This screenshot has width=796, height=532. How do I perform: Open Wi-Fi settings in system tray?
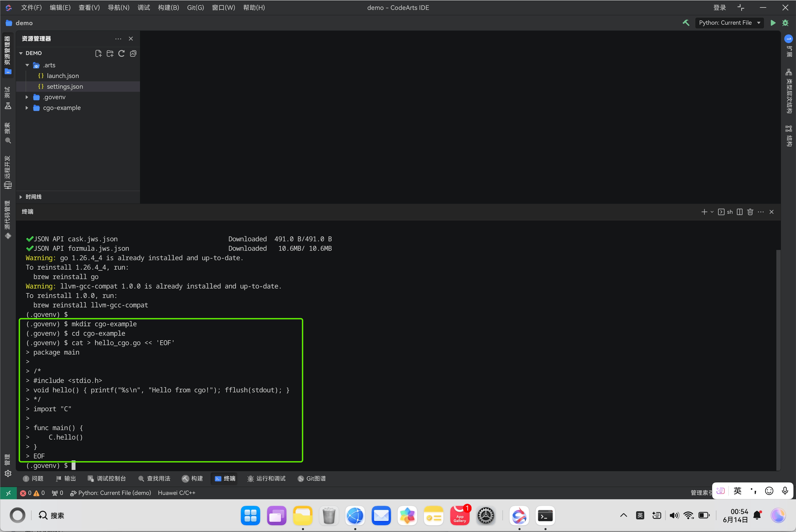click(x=688, y=515)
